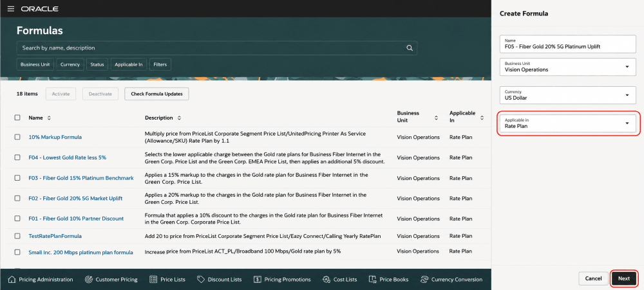Open F01 - Fiber Gold 10% Partner Discount link
644x290 pixels.
click(x=76, y=219)
